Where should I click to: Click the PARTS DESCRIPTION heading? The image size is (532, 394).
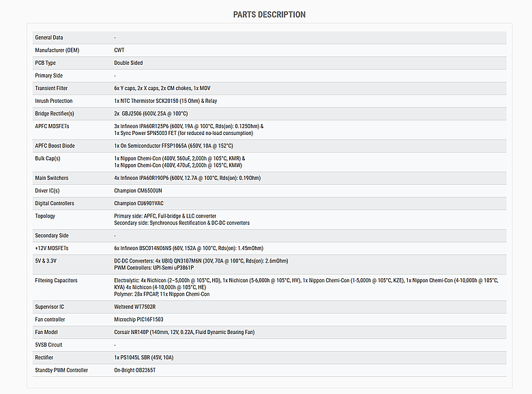click(x=269, y=14)
